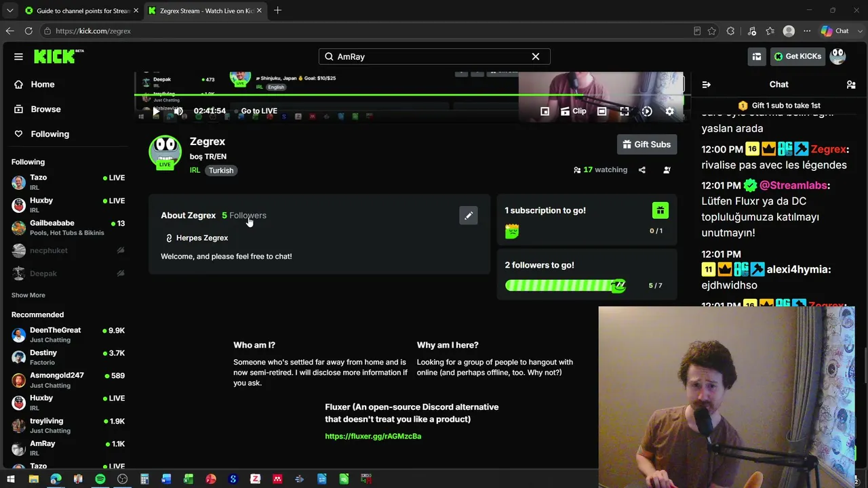This screenshot has width=868, height=488.
Task: Click the green gift icon on subscription goal
Action: pos(660,210)
